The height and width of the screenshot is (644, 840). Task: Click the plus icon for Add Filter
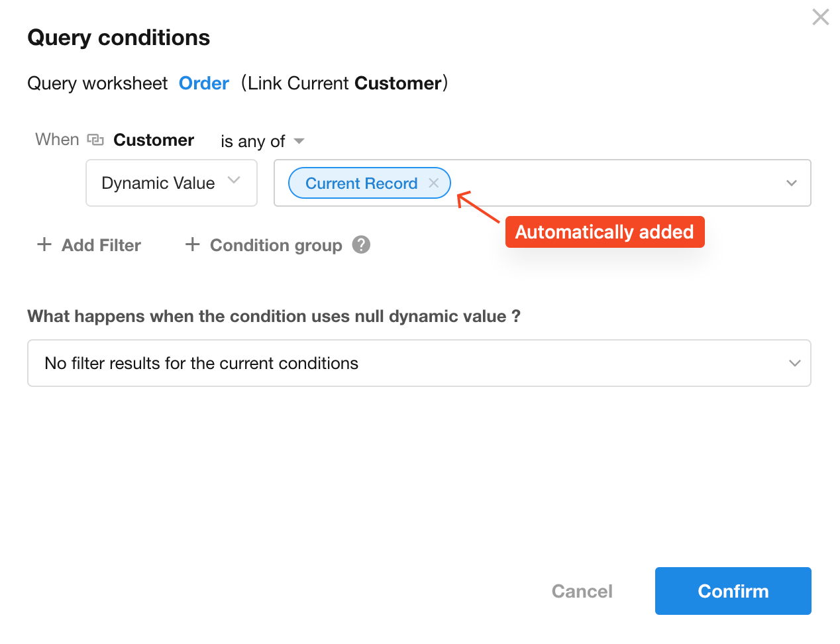coord(44,244)
